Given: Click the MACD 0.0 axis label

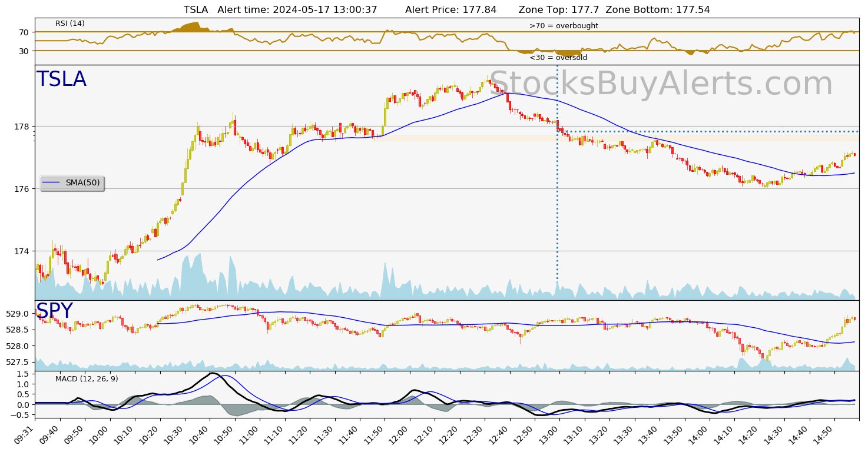Looking at the screenshot, I should 23,405.
